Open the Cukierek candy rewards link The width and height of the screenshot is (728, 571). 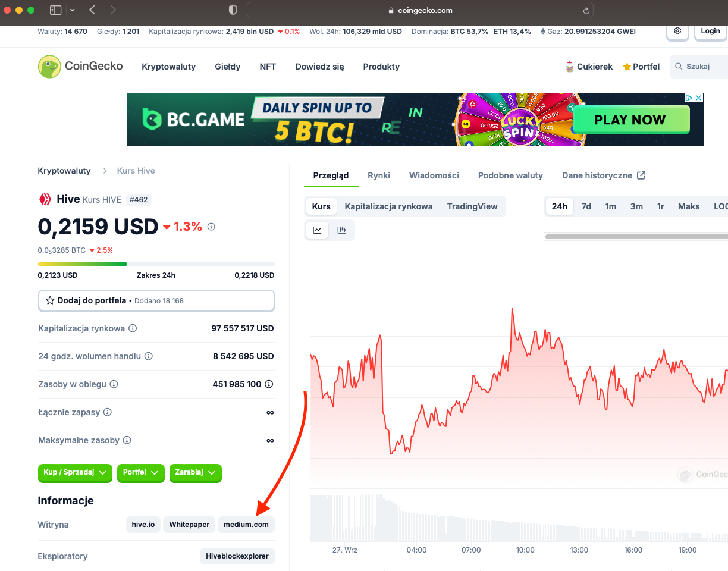tap(589, 67)
